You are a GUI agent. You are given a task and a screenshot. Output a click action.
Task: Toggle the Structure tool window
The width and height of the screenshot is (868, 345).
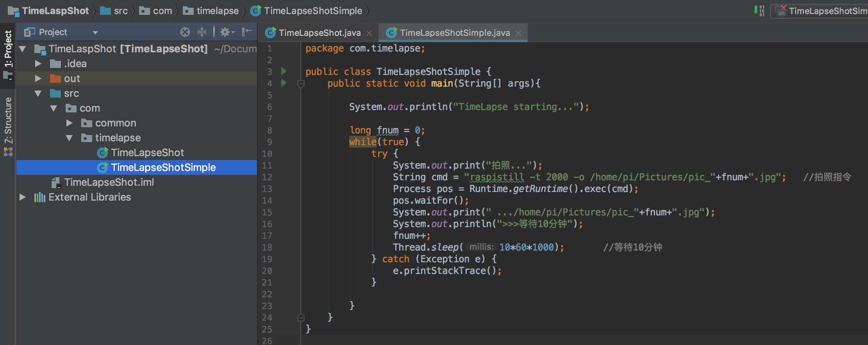point(8,121)
